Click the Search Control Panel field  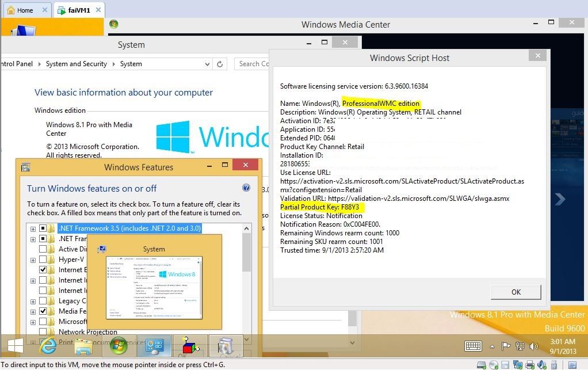(251, 64)
